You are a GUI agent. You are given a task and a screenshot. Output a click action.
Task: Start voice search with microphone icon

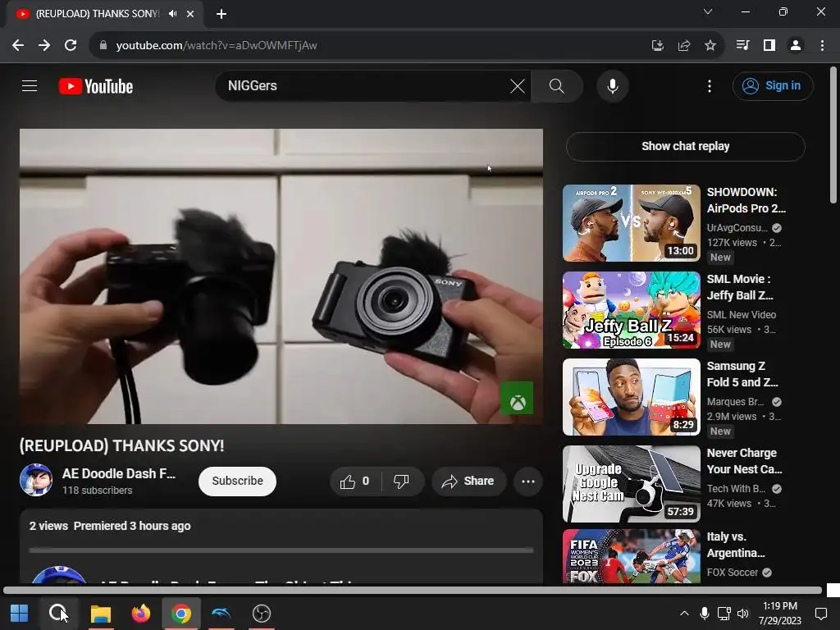tap(612, 85)
